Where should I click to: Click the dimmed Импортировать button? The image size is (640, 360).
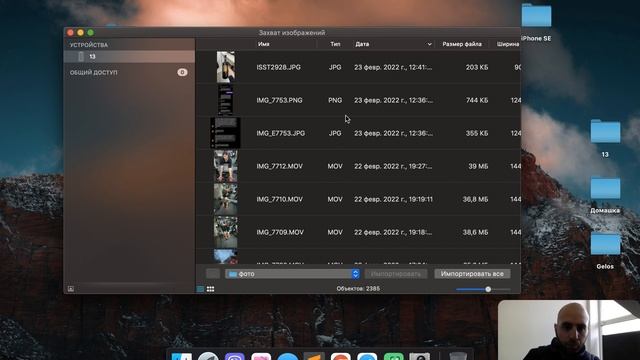pos(396,274)
